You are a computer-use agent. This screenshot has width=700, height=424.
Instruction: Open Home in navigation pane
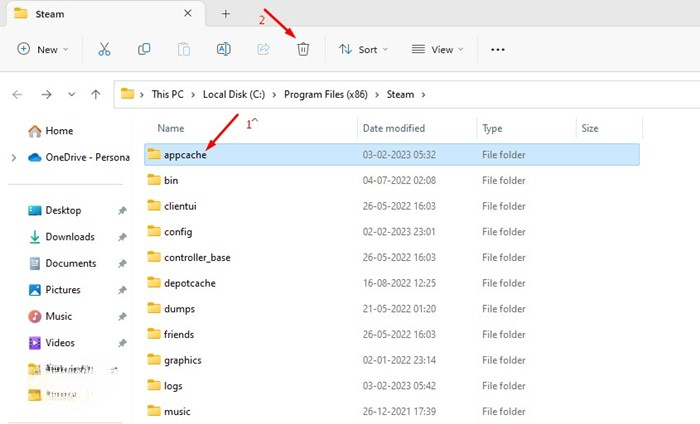pos(50,131)
